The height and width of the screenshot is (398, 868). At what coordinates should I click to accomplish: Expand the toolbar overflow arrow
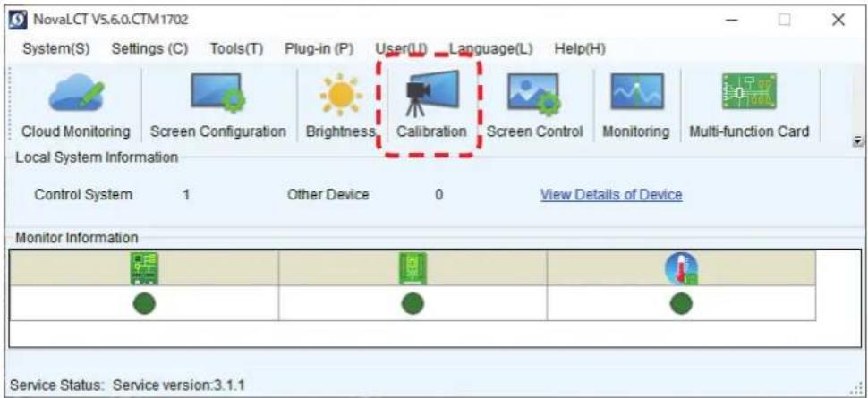(x=857, y=141)
